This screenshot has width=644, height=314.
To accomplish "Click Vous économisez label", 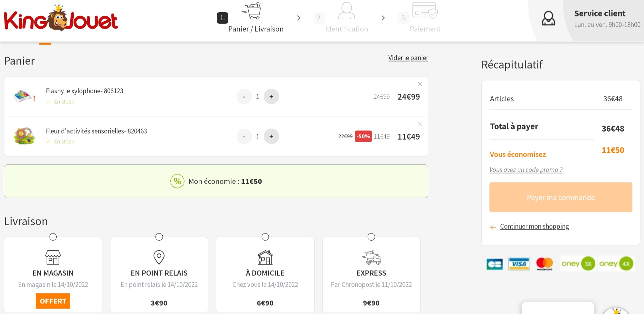I will click(x=518, y=154).
